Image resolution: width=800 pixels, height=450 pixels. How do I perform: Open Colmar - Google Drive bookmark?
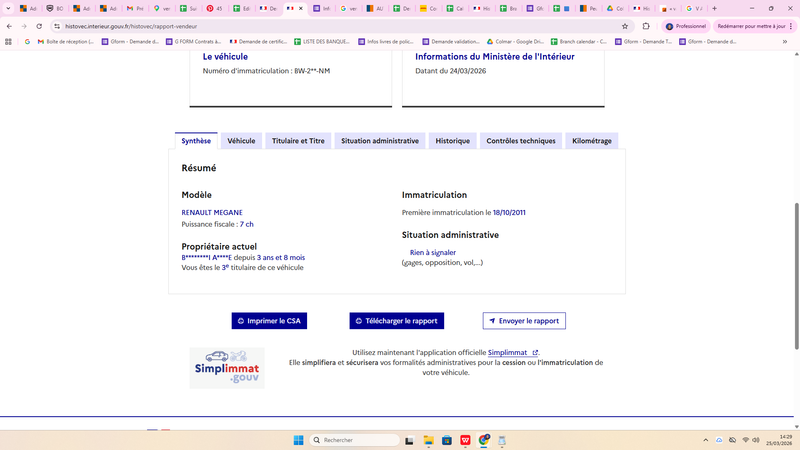click(x=515, y=41)
